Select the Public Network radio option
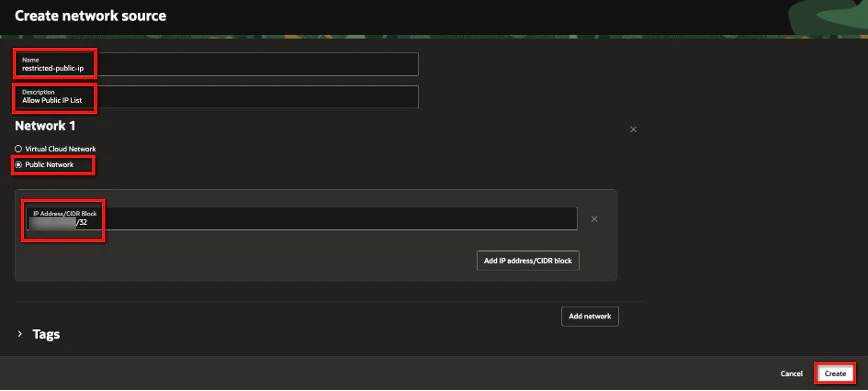The image size is (868, 391). pyautogui.click(x=18, y=164)
